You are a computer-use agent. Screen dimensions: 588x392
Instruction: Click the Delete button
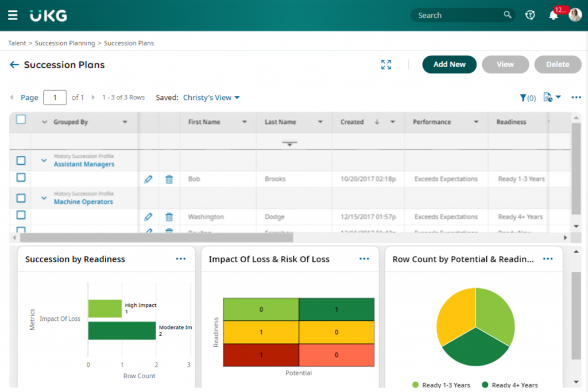pyautogui.click(x=558, y=64)
